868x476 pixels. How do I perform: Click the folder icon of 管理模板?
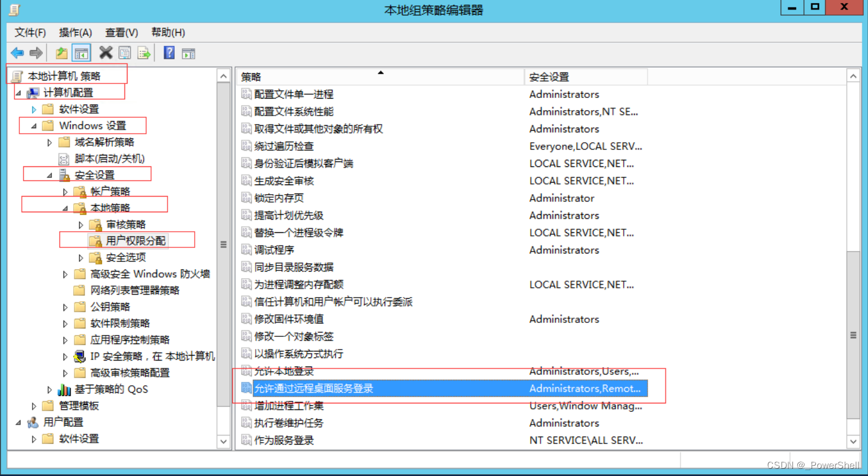pyautogui.click(x=48, y=406)
